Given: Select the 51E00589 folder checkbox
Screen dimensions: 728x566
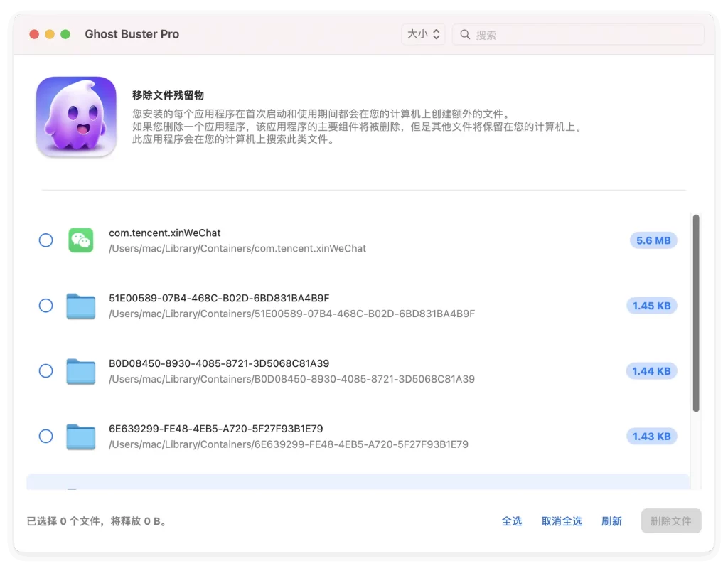Looking at the screenshot, I should pyautogui.click(x=45, y=306).
